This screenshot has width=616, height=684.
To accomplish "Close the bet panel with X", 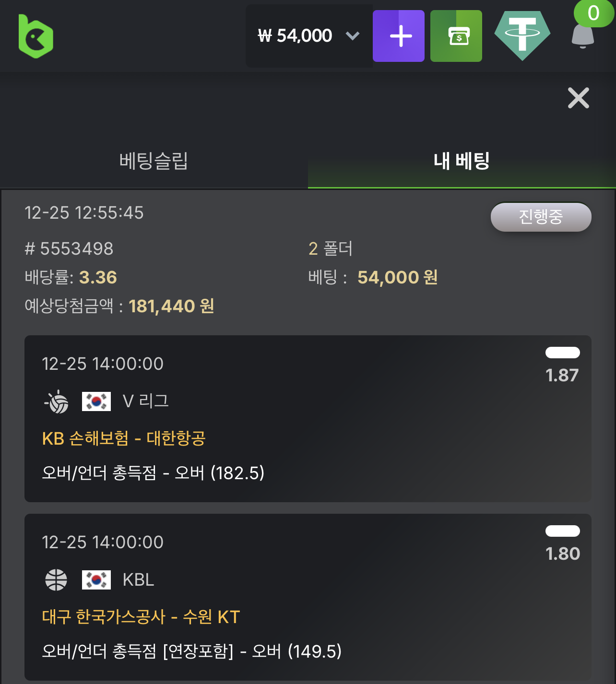I will pos(578,98).
